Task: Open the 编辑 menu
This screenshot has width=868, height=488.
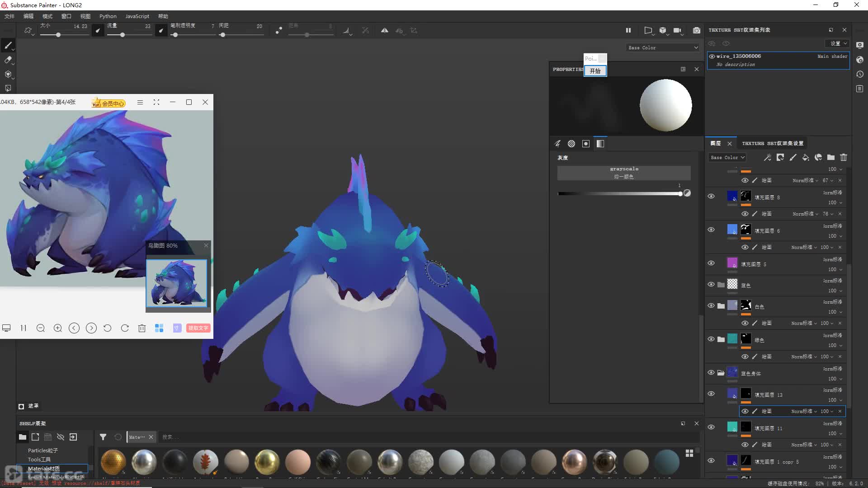Action: pos(28,16)
